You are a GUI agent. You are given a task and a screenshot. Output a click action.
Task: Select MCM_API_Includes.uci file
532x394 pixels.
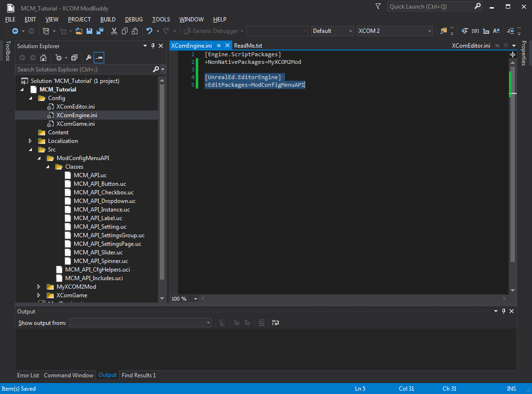(x=94, y=278)
